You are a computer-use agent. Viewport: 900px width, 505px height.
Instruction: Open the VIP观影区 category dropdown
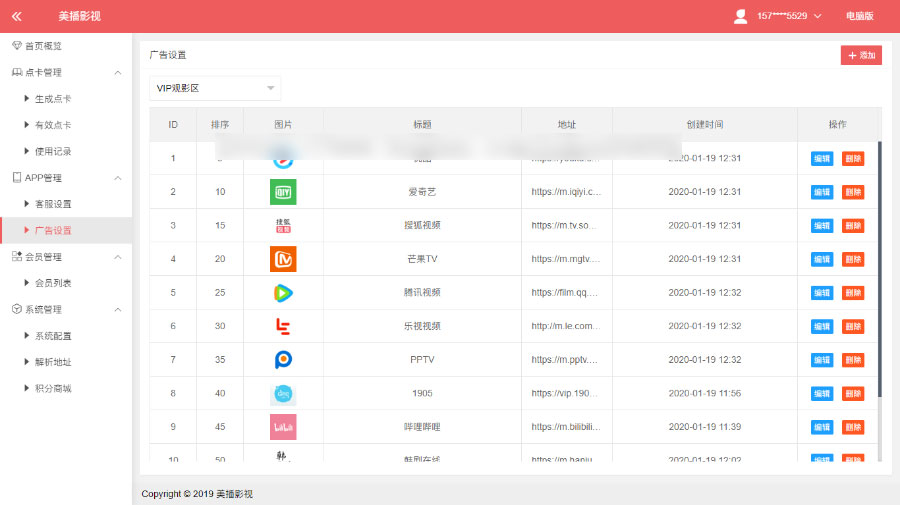coord(215,88)
